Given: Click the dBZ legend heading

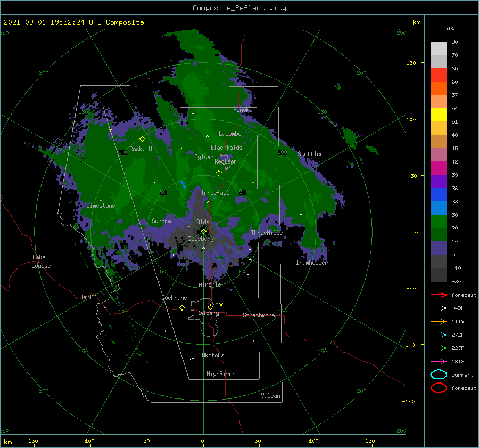Looking at the screenshot, I should pos(451,28).
